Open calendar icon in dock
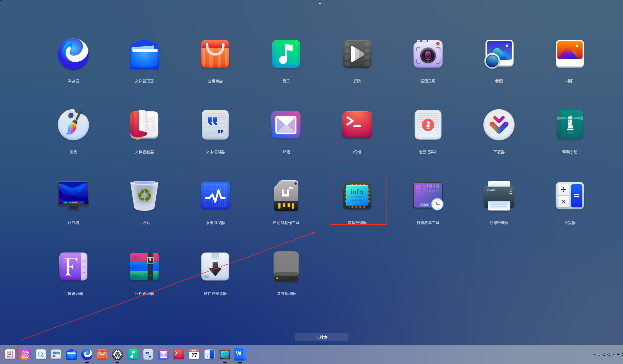 194,354
